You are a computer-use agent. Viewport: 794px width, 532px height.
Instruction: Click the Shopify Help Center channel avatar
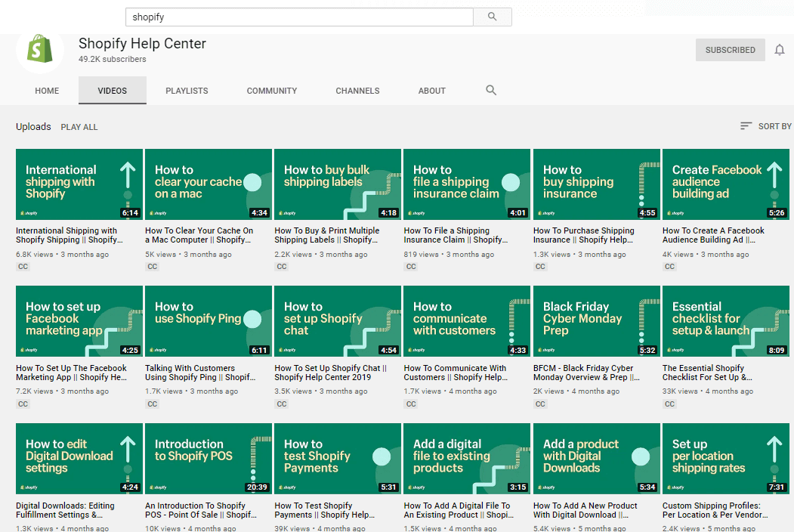[40, 49]
